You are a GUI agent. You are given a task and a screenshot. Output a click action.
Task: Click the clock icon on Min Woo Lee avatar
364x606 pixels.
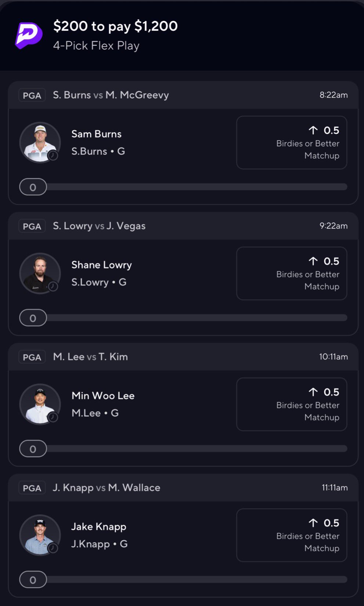(x=53, y=417)
